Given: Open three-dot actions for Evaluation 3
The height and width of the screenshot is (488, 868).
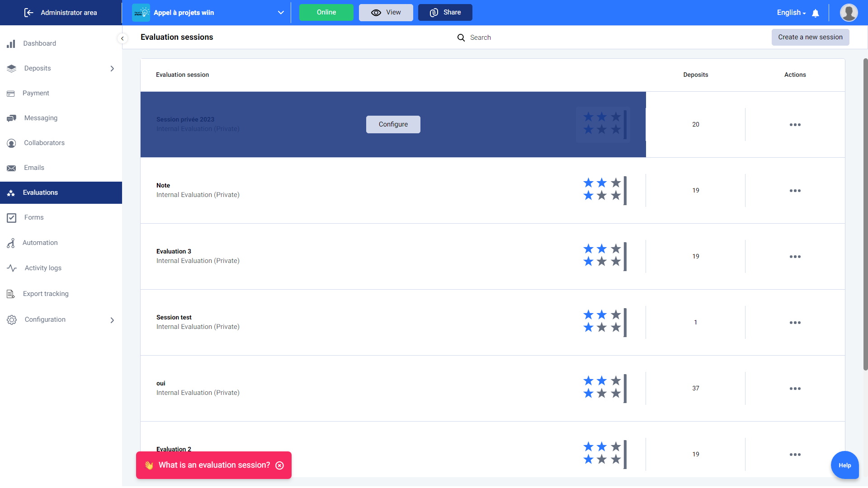Looking at the screenshot, I should coord(795,257).
